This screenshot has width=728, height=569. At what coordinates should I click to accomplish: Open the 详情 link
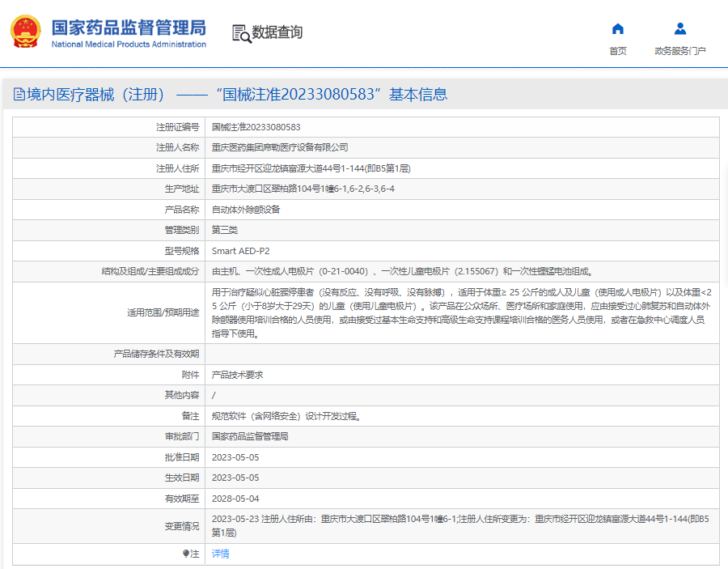point(221,554)
